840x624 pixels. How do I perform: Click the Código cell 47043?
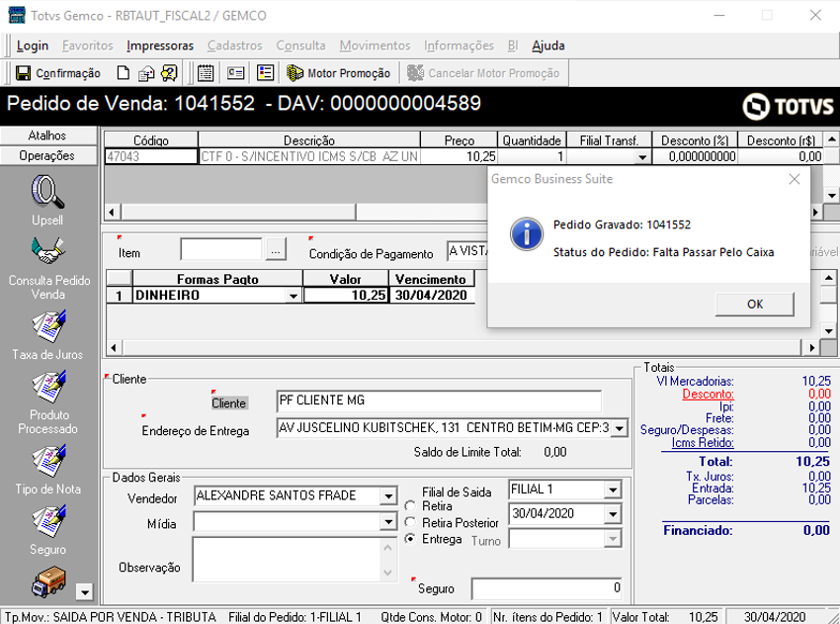[x=151, y=156]
